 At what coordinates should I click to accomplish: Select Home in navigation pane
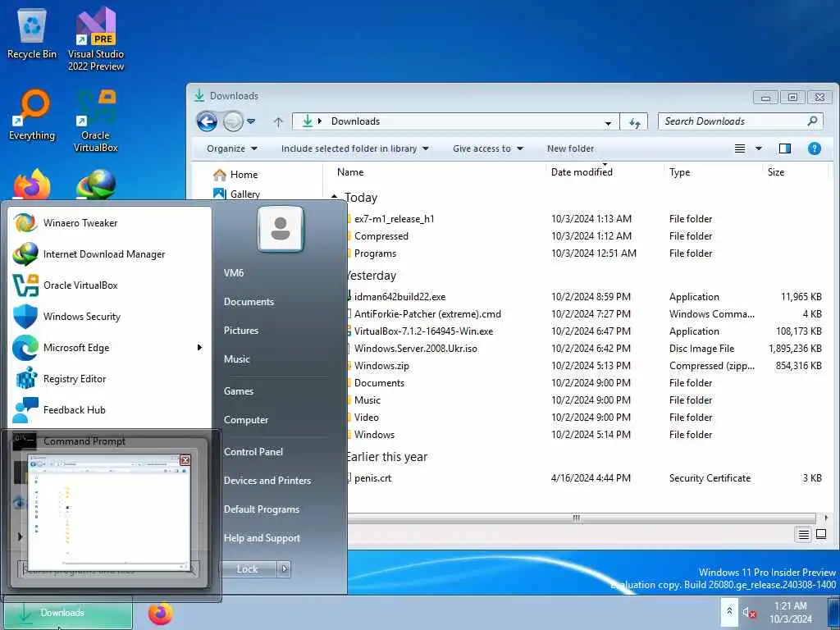(x=235, y=175)
